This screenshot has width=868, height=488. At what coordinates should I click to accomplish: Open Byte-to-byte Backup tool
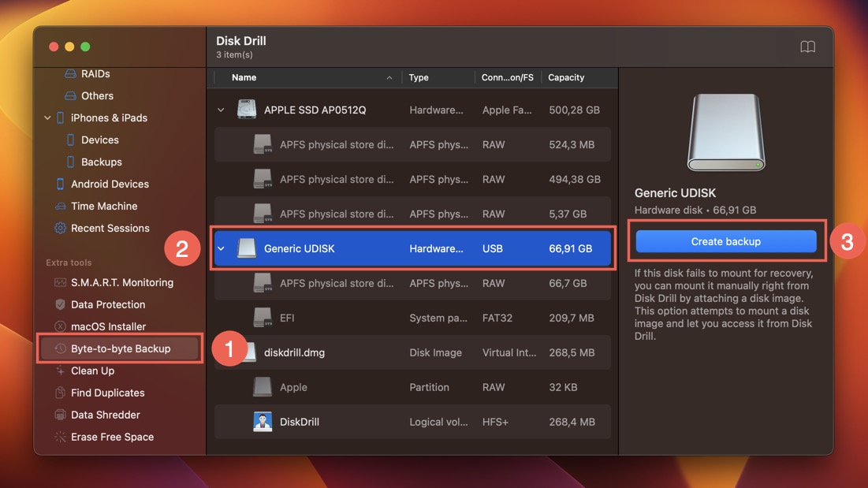[120, 348]
